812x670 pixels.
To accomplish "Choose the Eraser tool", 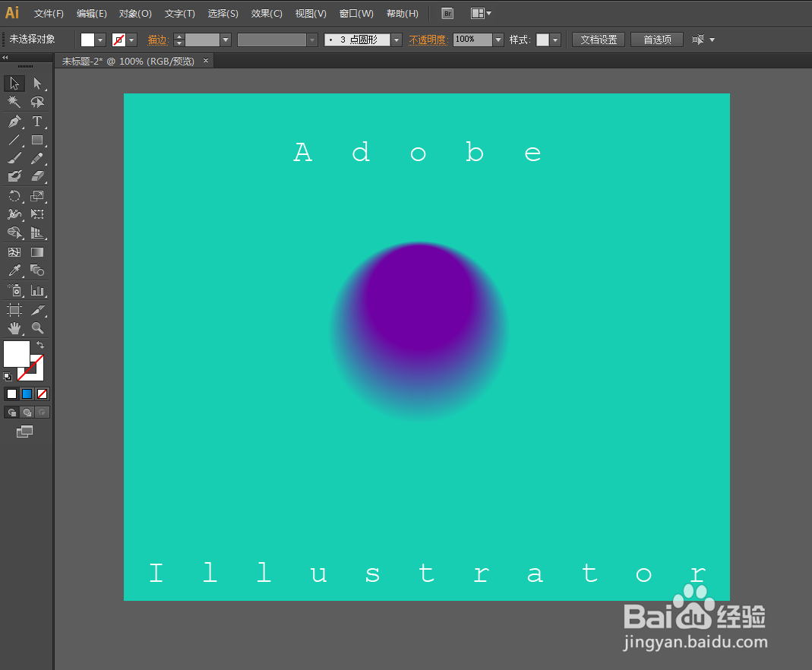I will click(x=36, y=176).
